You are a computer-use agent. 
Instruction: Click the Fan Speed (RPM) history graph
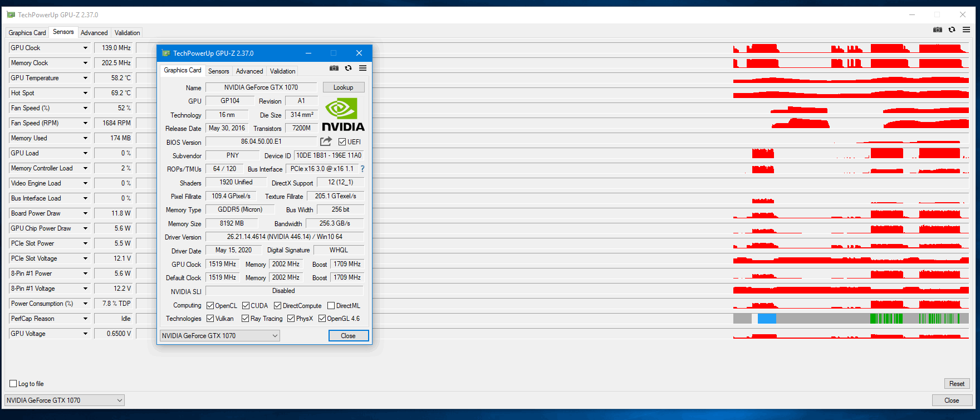553,123
